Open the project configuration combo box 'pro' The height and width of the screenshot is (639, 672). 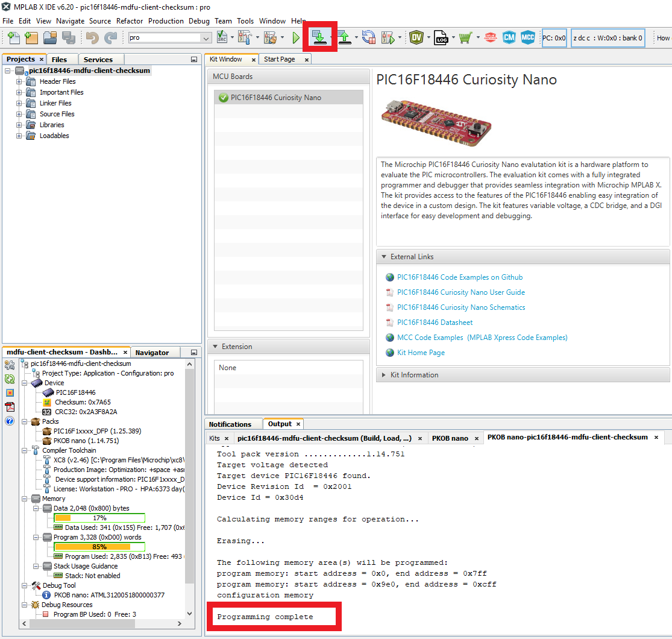pyautogui.click(x=170, y=38)
